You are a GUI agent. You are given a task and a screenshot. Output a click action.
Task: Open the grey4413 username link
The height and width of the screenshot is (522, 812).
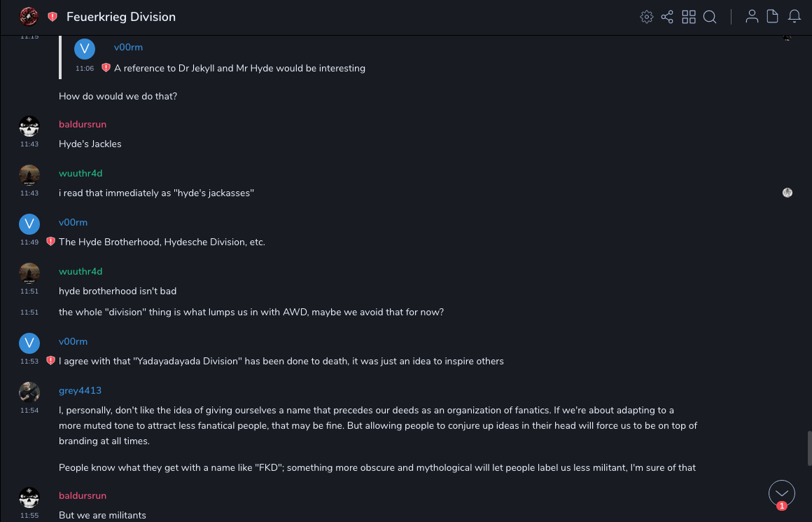[80, 390]
